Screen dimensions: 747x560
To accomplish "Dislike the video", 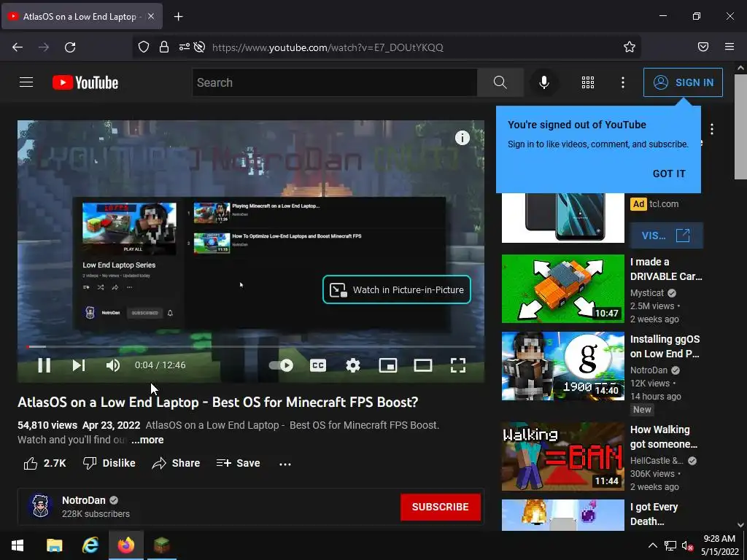I will click(109, 463).
